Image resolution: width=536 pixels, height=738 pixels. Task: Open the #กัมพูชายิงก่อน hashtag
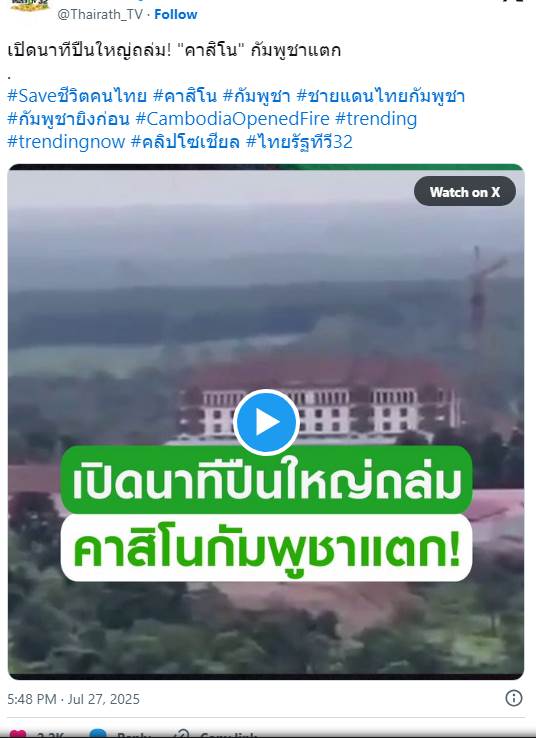pos(68,119)
